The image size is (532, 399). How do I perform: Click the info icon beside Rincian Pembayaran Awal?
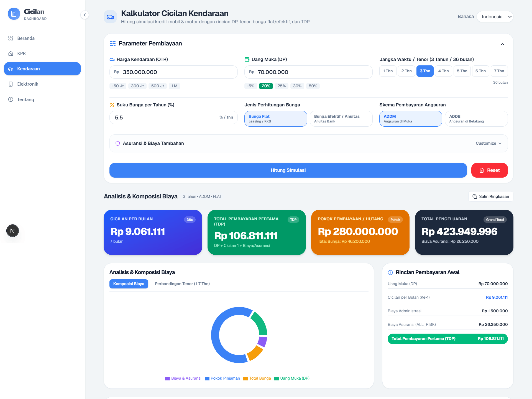point(390,272)
